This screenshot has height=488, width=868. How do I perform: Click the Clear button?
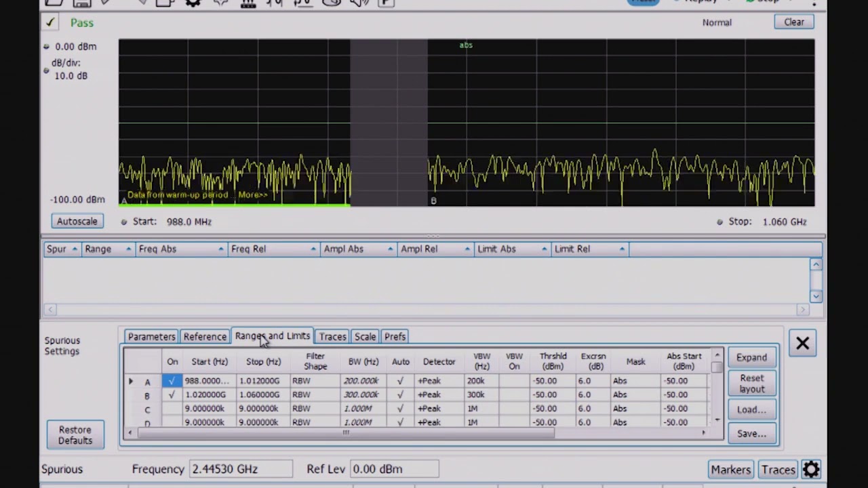(x=794, y=22)
